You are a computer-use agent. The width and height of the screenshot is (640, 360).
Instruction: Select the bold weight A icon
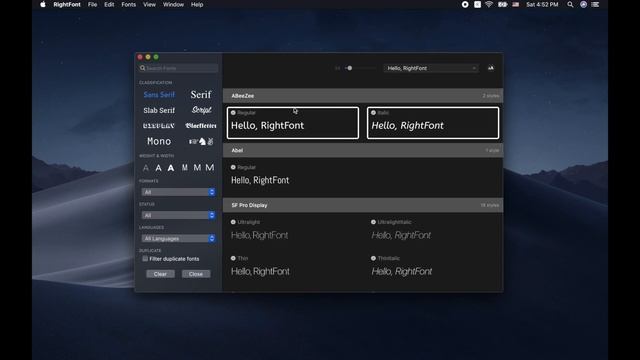171,168
